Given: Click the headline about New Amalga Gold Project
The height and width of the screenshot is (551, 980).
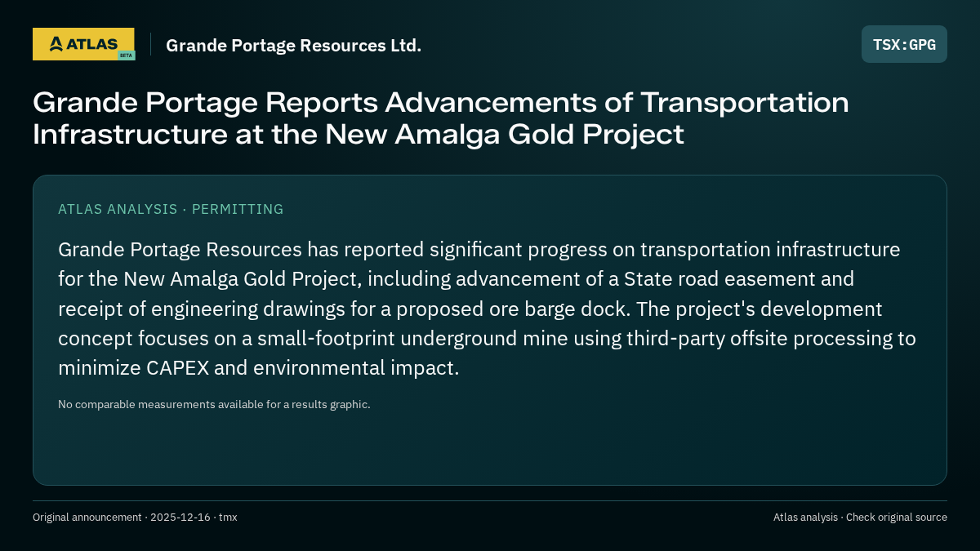Looking at the screenshot, I should pyautogui.click(x=441, y=118).
